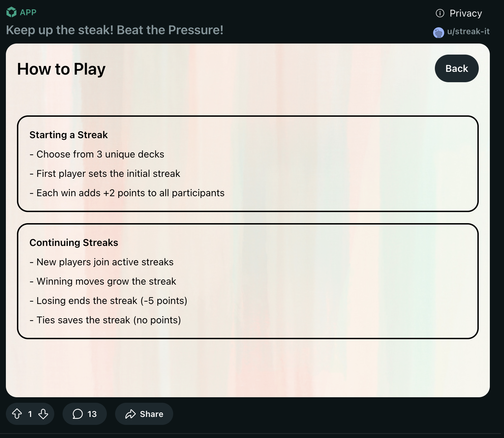Visit the u/streak-it profile link
The image size is (504, 438).
point(468,31)
